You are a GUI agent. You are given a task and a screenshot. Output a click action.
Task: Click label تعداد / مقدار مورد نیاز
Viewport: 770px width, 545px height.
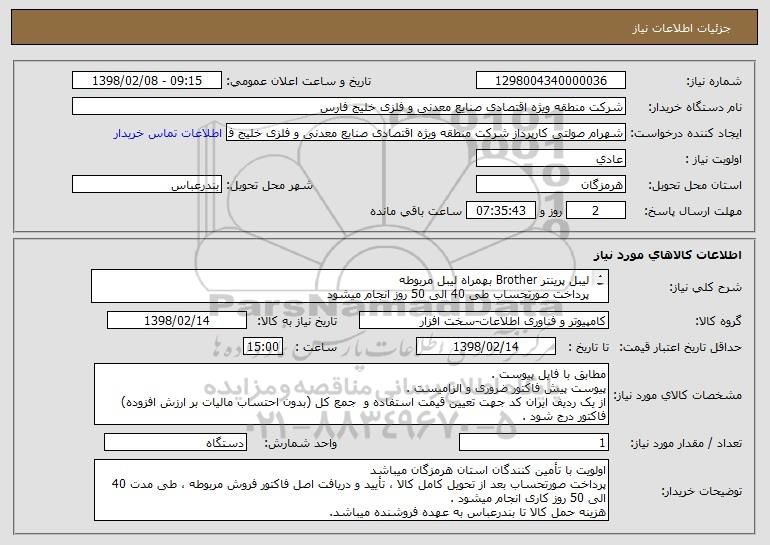[x=686, y=443]
